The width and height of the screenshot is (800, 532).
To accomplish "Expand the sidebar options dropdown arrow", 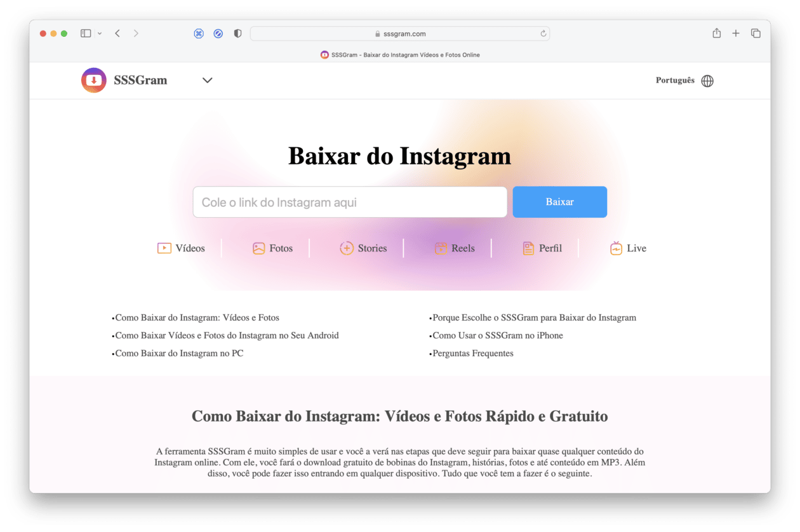I will point(99,33).
